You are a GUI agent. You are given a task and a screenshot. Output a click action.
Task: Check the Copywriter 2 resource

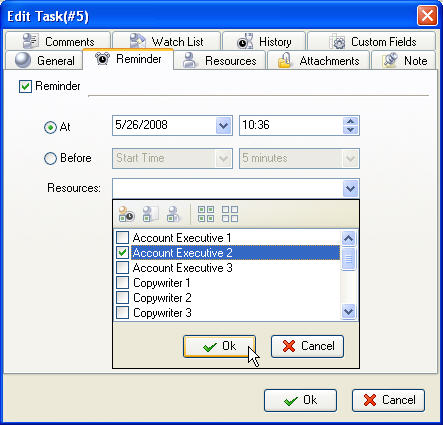tap(122, 298)
